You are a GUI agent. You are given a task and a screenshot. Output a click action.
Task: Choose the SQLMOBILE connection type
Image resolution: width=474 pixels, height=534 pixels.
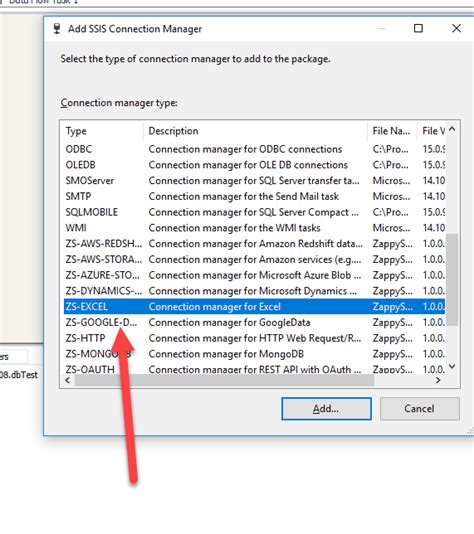click(254, 212)
